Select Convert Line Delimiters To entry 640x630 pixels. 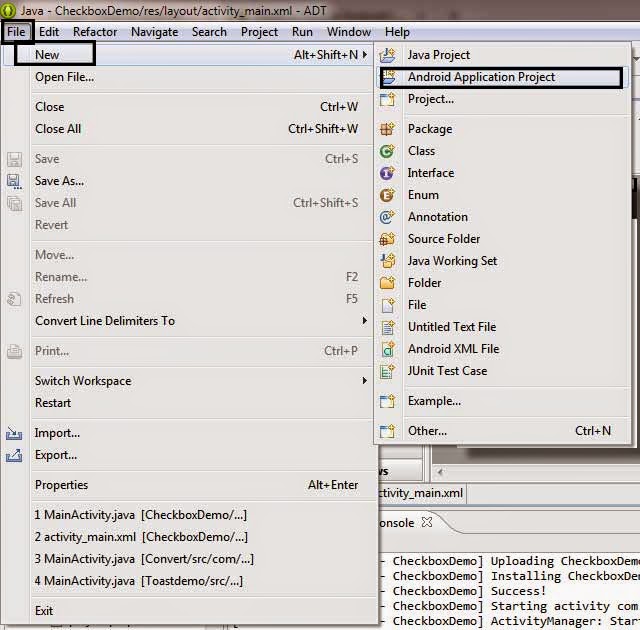tap(188, 321)
